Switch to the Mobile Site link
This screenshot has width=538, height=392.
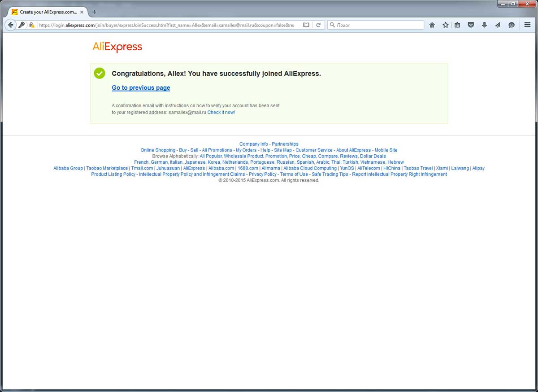pyautogui.click(x=386, y=150)
